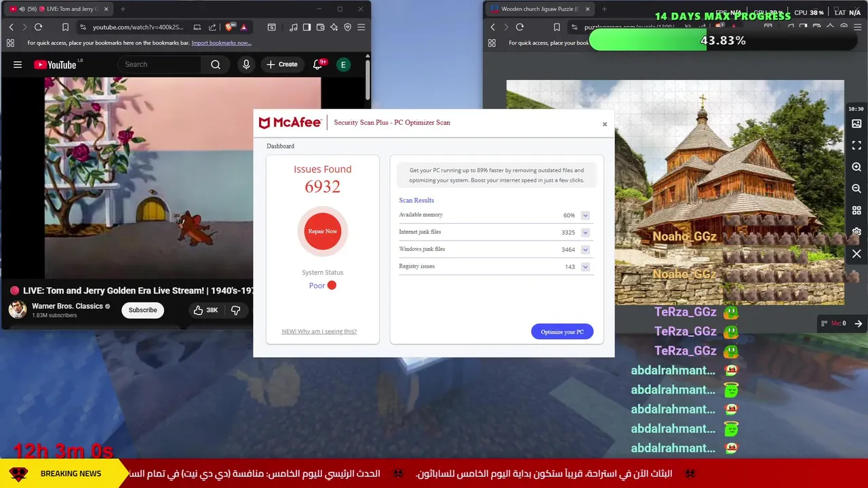Click the Internet junk files 3325 value

(568, 232)
